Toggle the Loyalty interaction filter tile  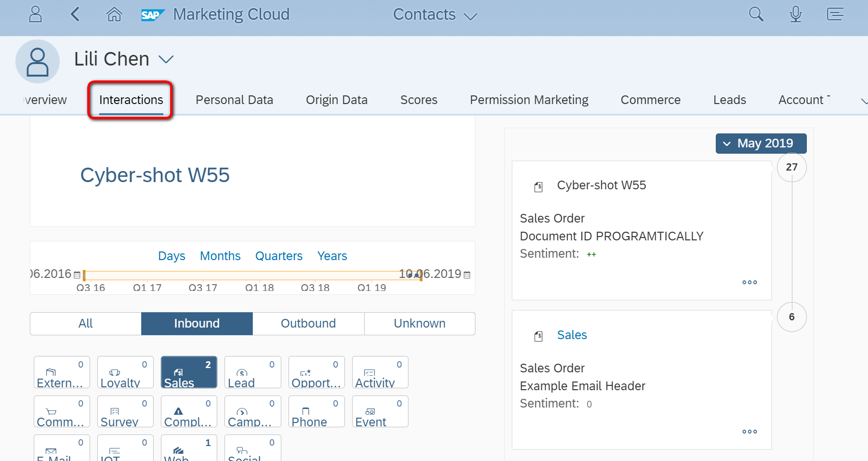pos(125,372)
